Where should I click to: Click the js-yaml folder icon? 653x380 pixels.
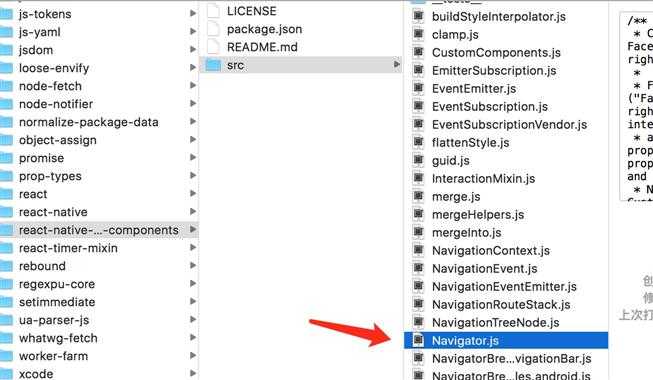(x=6, y=32)
